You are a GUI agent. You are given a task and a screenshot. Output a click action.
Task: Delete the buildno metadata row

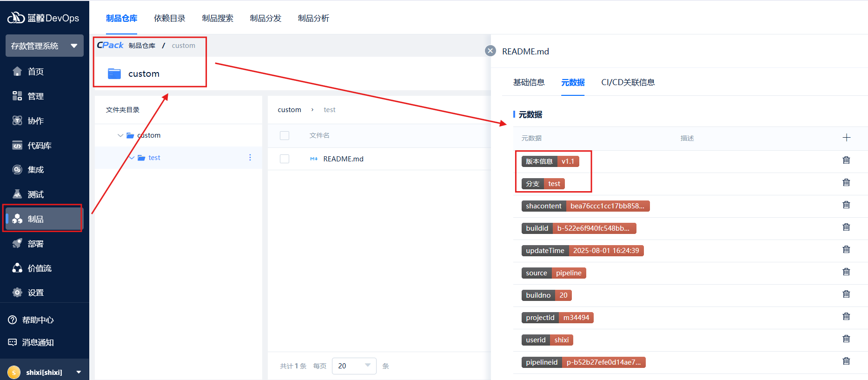click(x=846, y=294)
